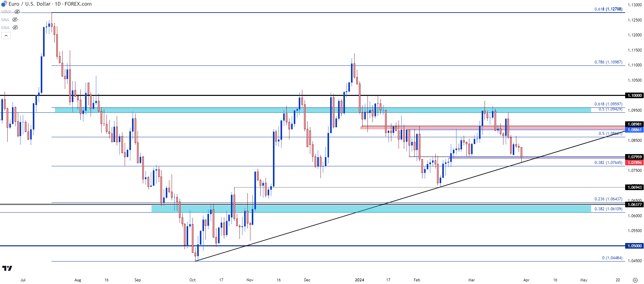The width and height of the screenshot is (644, 284).
Task: Select the 1.07959 price label
Action: pos(634,157)
